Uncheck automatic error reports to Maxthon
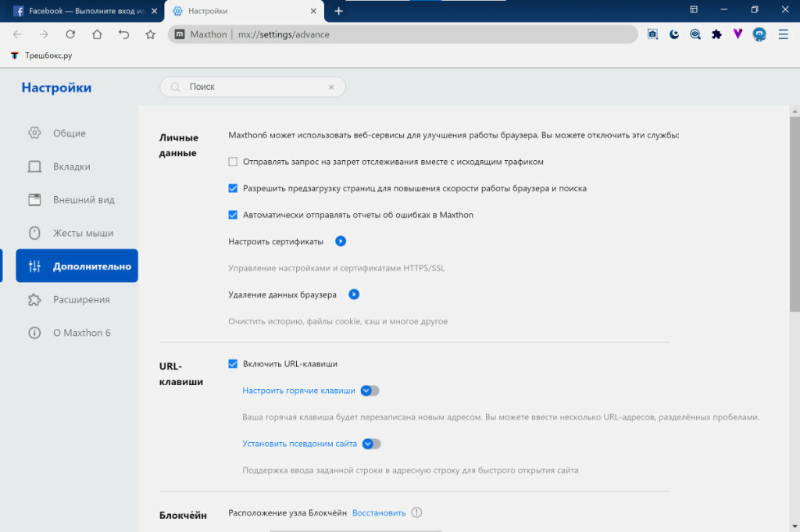800x532 pixels. click(233, 215)
